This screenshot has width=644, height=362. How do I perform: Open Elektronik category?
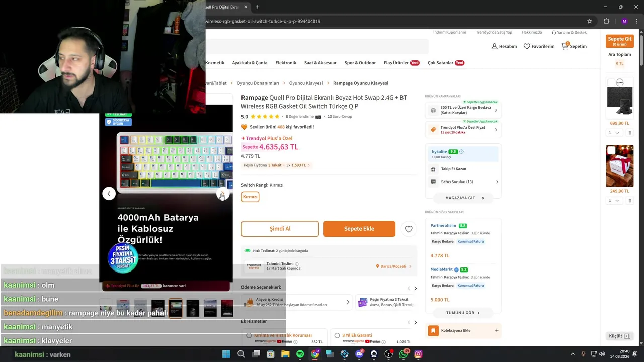click(x=286, y=63)
